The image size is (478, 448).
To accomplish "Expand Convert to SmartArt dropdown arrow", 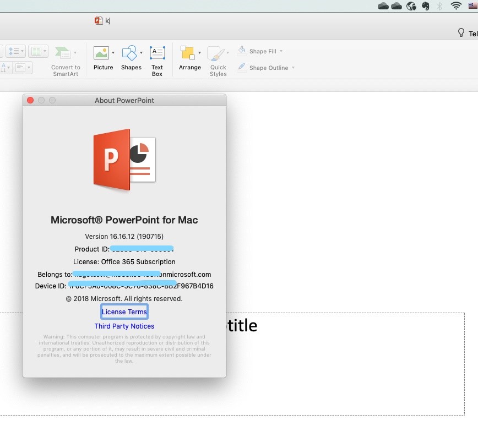I will point(75,53).
